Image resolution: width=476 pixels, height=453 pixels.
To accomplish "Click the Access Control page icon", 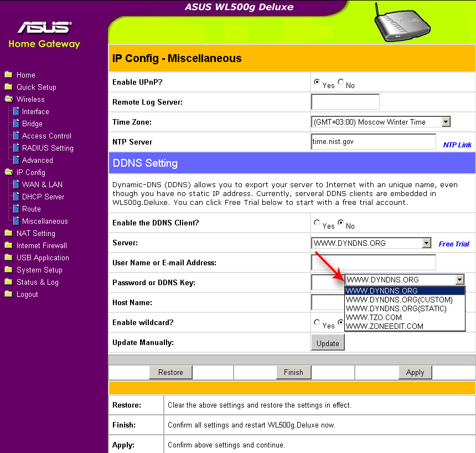I will pos(17,136).
